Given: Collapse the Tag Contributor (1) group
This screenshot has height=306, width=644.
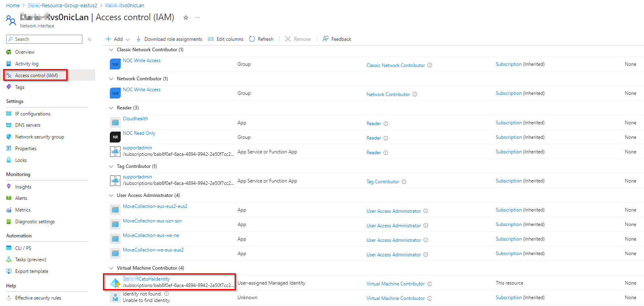Looking at the screenshot, I should (x=111, y=166).
